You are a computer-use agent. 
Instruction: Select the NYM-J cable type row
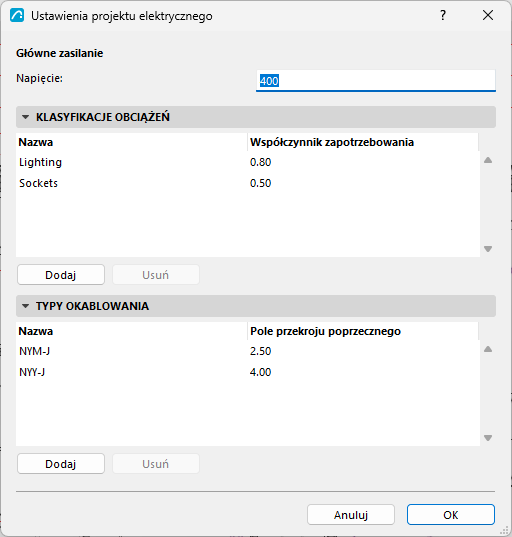pyautogui.click(x=248, y=351)
